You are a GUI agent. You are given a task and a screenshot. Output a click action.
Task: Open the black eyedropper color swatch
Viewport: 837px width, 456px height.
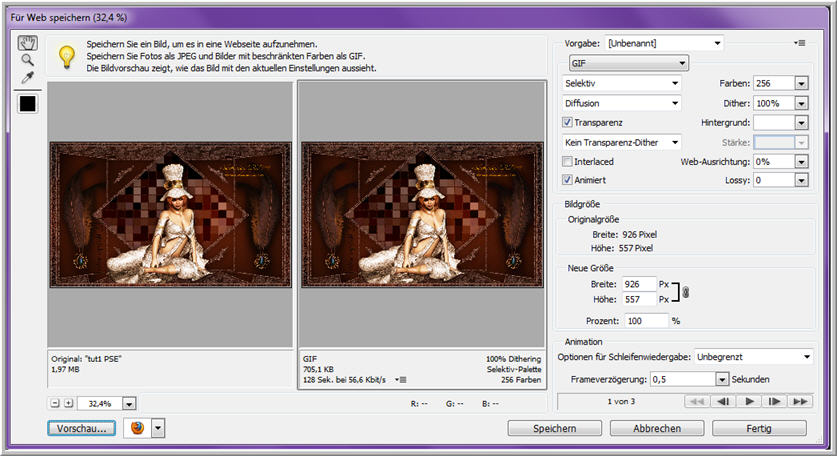[x=27, y=103]
